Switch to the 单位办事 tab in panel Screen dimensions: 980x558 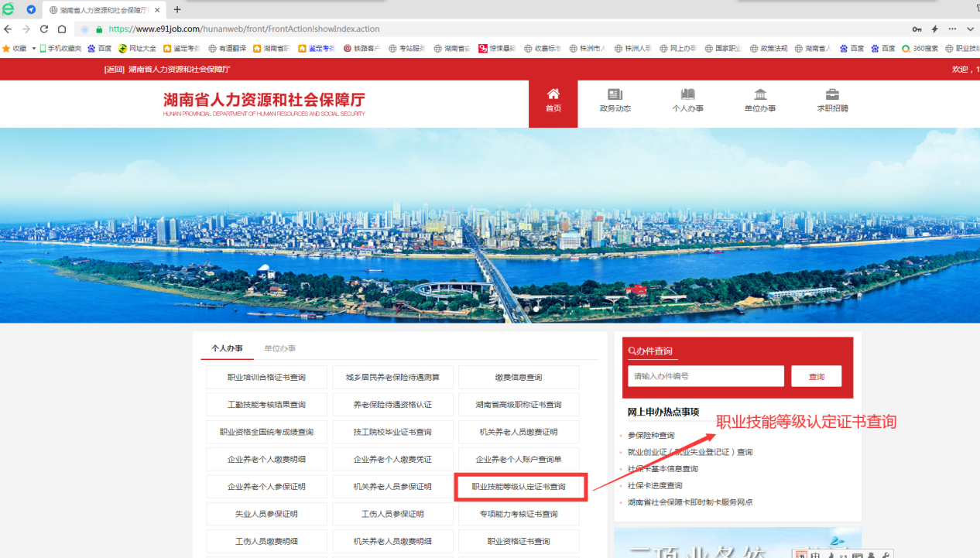pyautogui.click(x=279, y=348)
